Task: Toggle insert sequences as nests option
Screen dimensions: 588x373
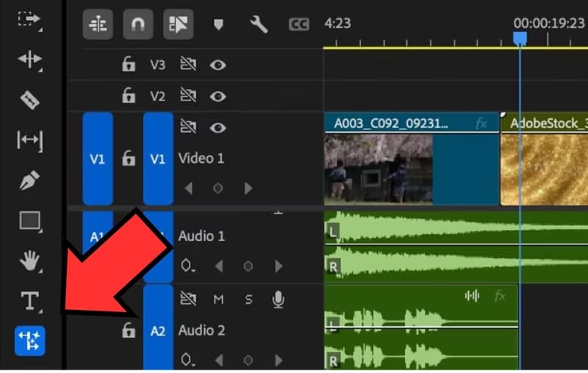Action: (x=98, y=25)
